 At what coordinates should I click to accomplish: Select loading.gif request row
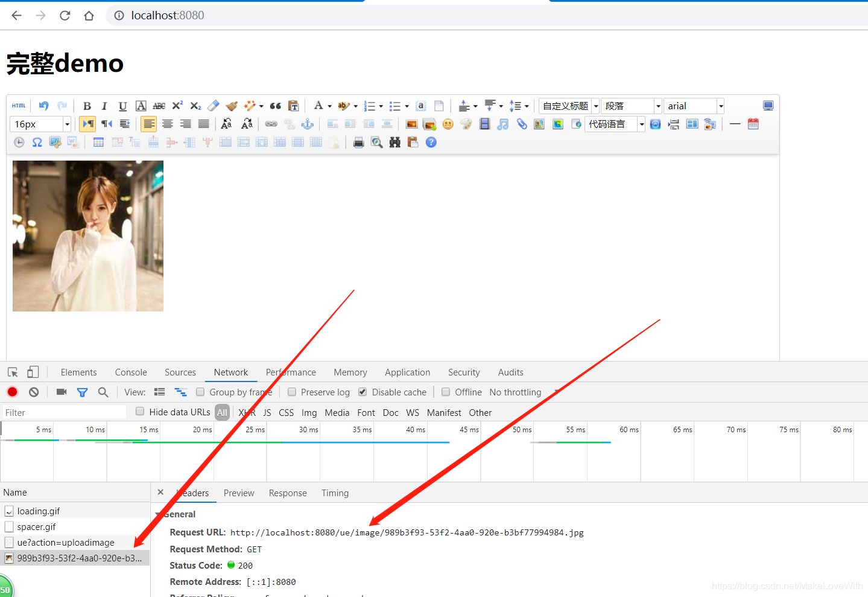(75, 511)
